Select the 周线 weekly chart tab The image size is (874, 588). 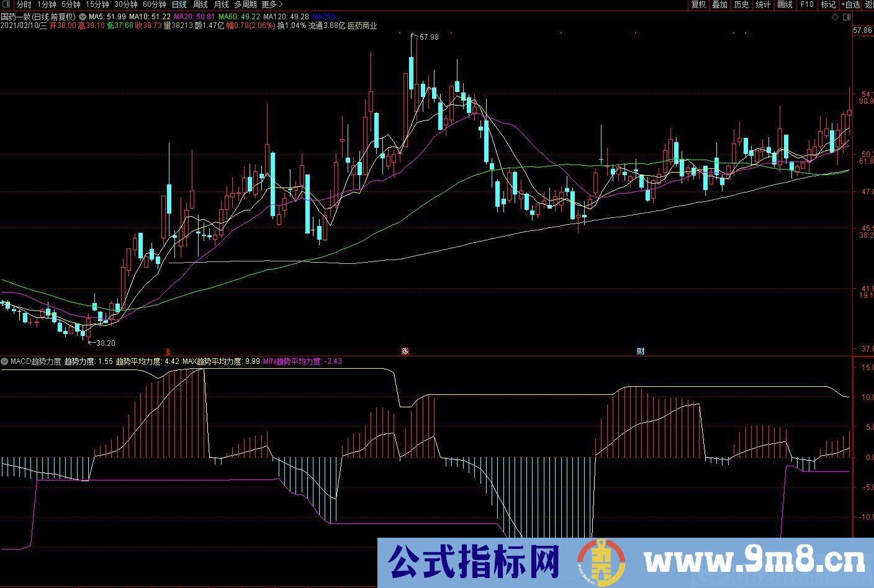click(200, 4)
